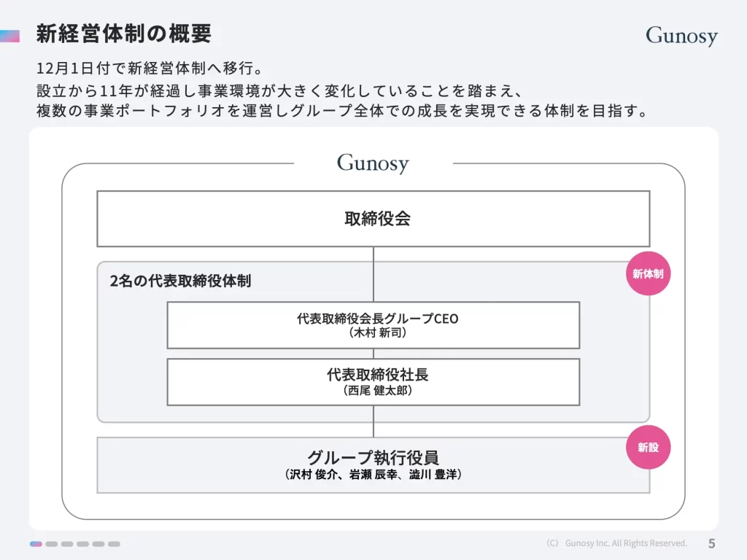The height and width of the screenshot is (560, 747).
Task: Click the name 木村 新司
Action: coord(377,333)
